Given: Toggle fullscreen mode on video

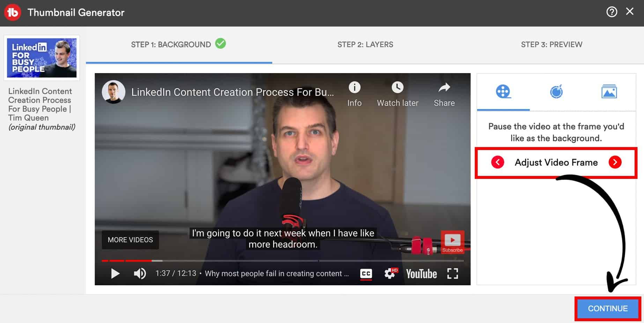Looking at the screenshot, I should click(452, 273).
